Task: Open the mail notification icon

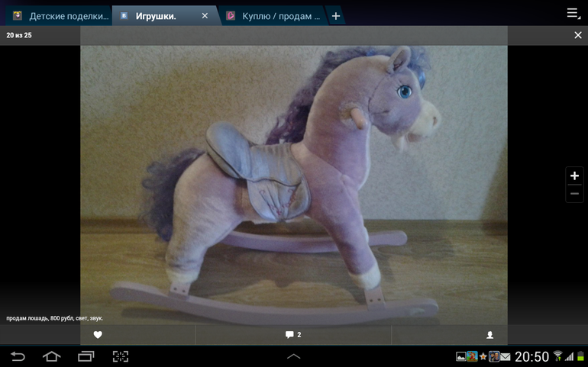Action: pyautogui.click(x=505, y=356)
